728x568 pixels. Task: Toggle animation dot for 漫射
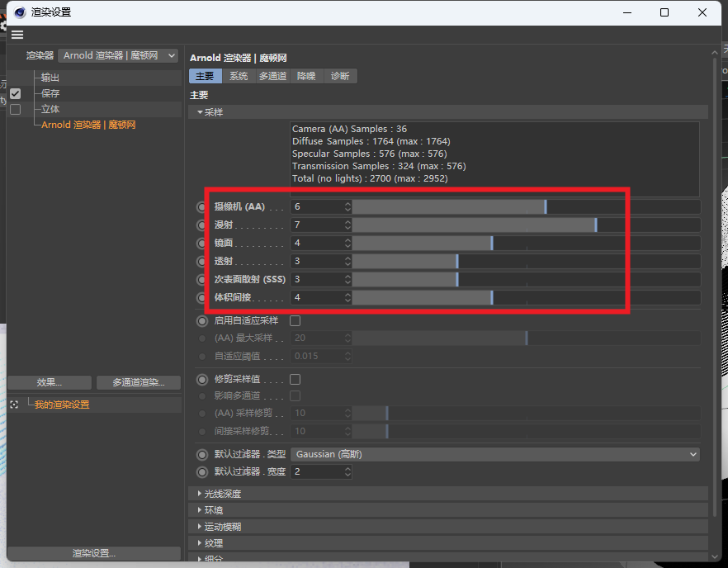click(x=202, y=225)
